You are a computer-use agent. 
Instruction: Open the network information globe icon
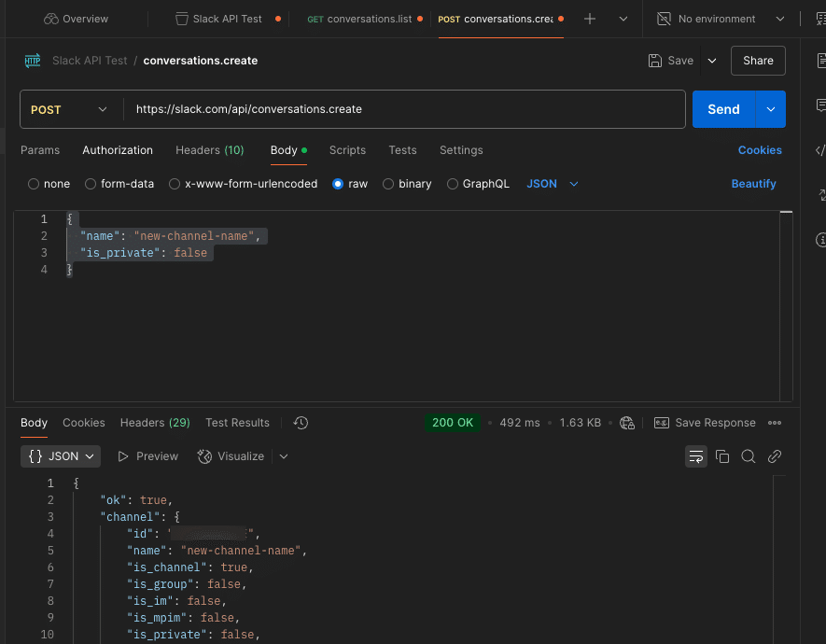(627, 423)
